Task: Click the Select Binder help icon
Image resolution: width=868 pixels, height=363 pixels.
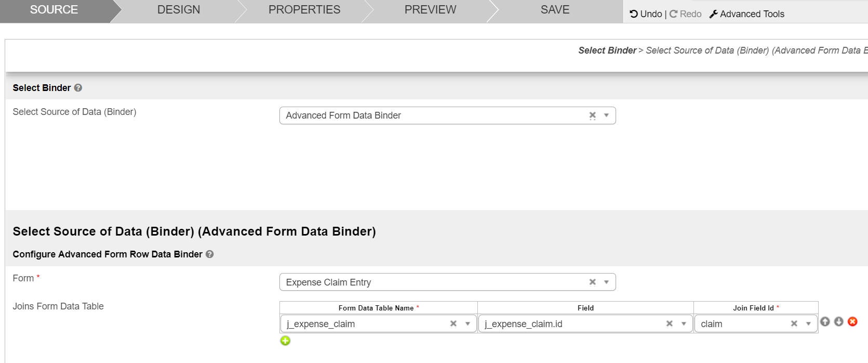Action: pos(78,88)
